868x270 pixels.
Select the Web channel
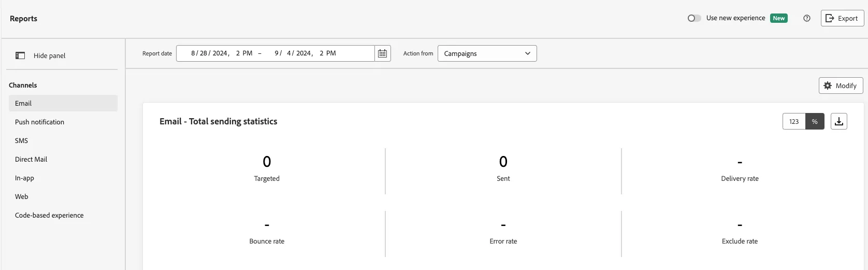point(63,196)
